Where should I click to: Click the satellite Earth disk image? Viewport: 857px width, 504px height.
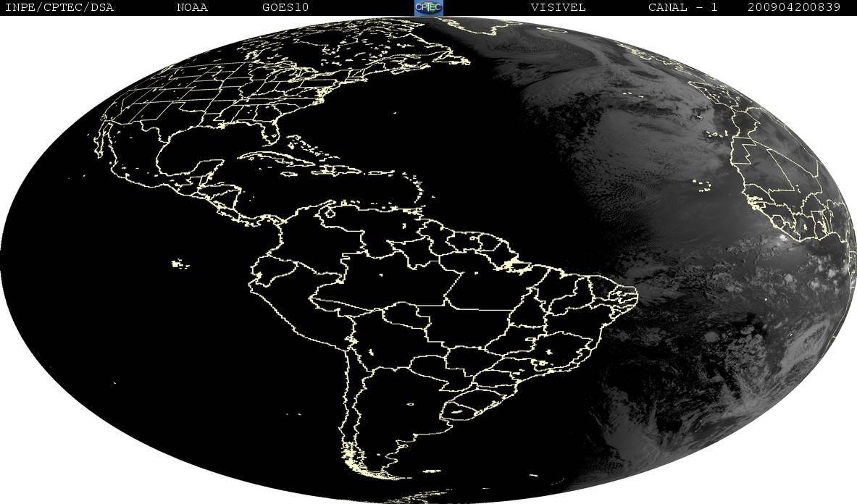tap(429, 260)
